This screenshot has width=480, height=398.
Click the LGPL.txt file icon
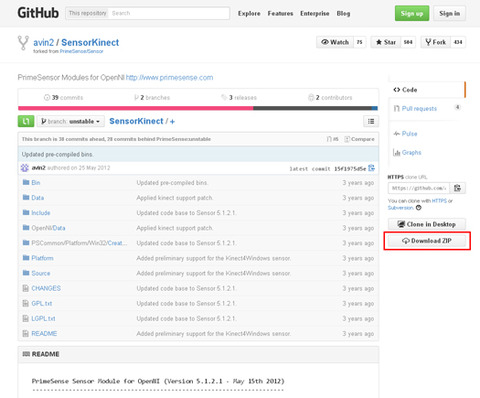(x=25, y=318)
